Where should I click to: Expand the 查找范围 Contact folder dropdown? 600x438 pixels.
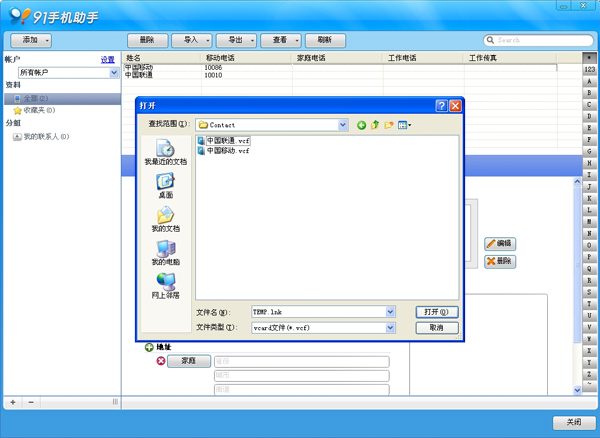(343, 125)
